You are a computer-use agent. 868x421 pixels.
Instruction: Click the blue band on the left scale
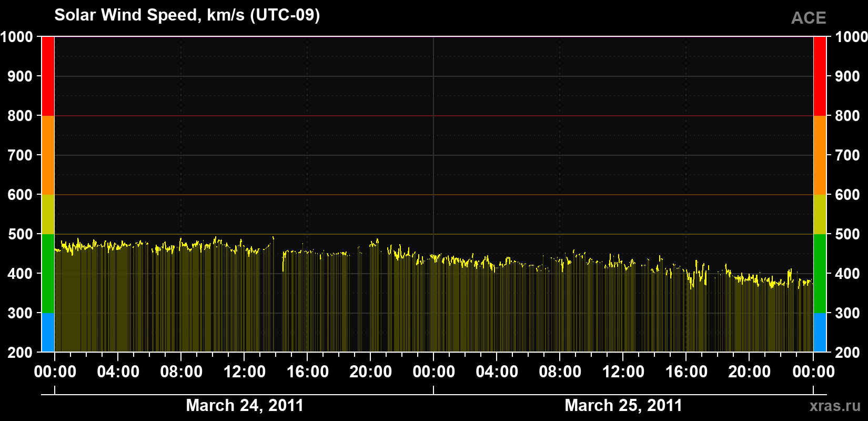(x=48, y=333)
